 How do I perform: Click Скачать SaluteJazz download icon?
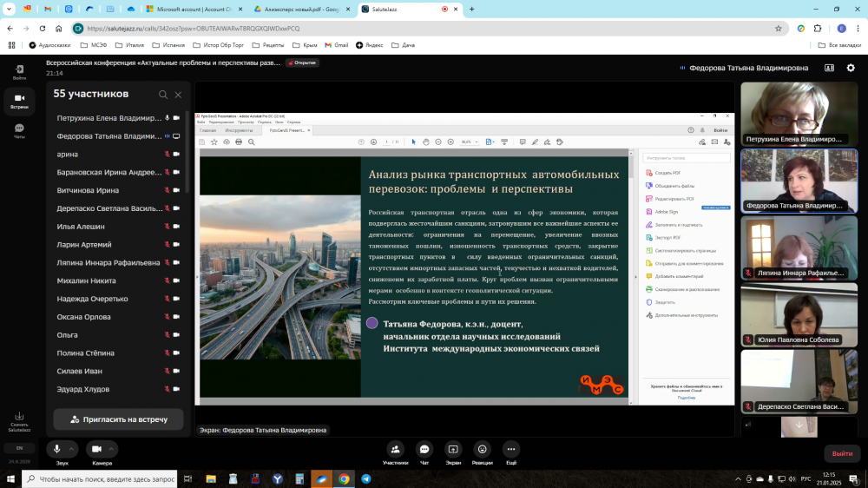coord(19,420)
